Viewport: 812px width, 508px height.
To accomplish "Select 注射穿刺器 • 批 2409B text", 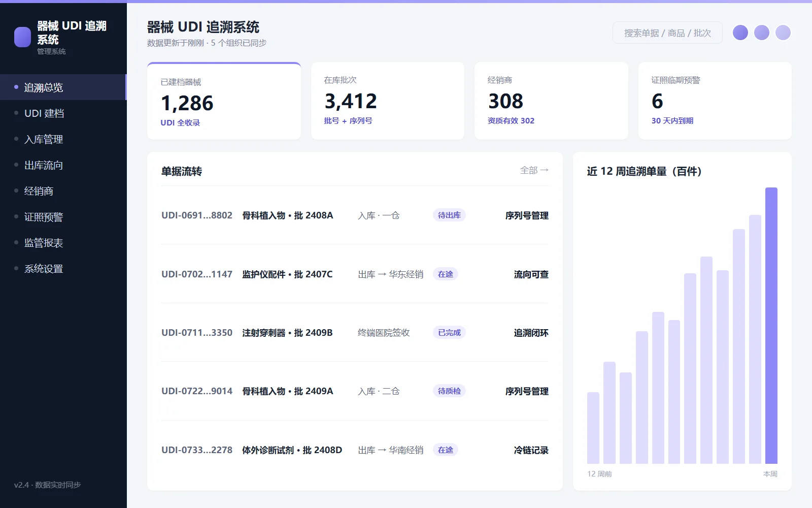I will pos(287,333).
